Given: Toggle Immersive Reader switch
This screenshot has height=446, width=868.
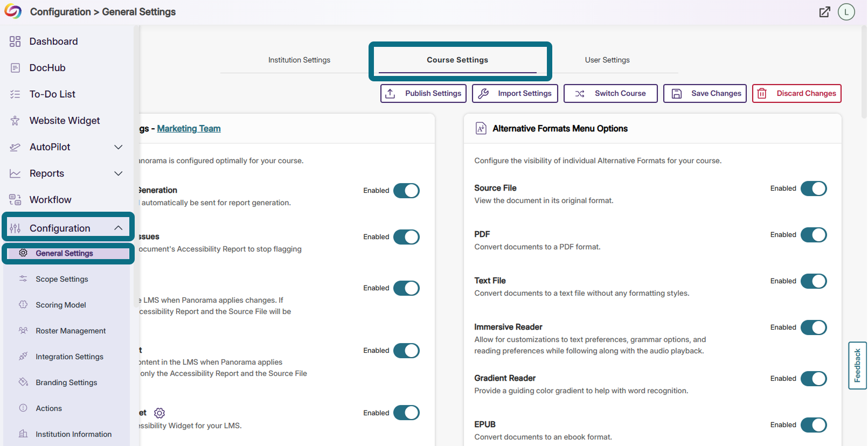Looking at the screenshot, I should 814,327.
